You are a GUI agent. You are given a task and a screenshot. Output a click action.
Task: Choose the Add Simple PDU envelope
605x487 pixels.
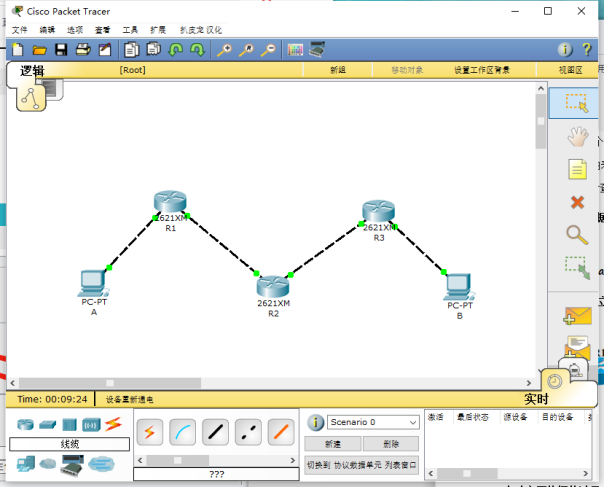577,316
